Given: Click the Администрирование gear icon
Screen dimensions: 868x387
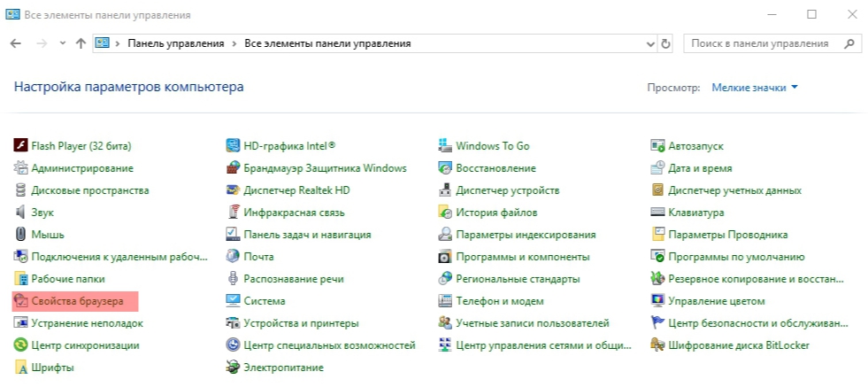Looking at the screenshot, I should tap(20, 168).
